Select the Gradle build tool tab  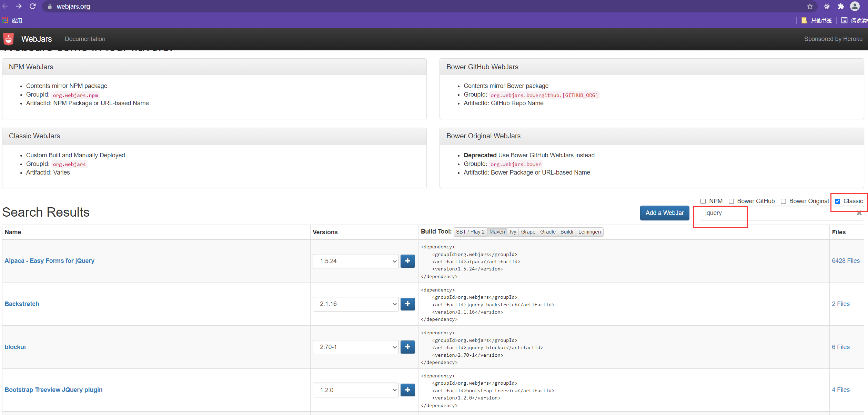[x=548, y=232]
